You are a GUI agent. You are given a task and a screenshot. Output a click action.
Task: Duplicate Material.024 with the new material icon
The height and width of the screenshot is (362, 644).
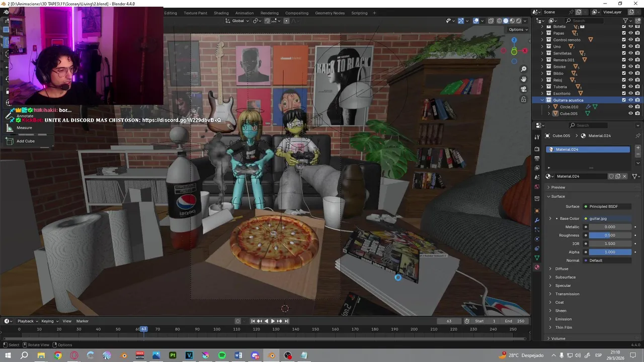tap(618, 176)
